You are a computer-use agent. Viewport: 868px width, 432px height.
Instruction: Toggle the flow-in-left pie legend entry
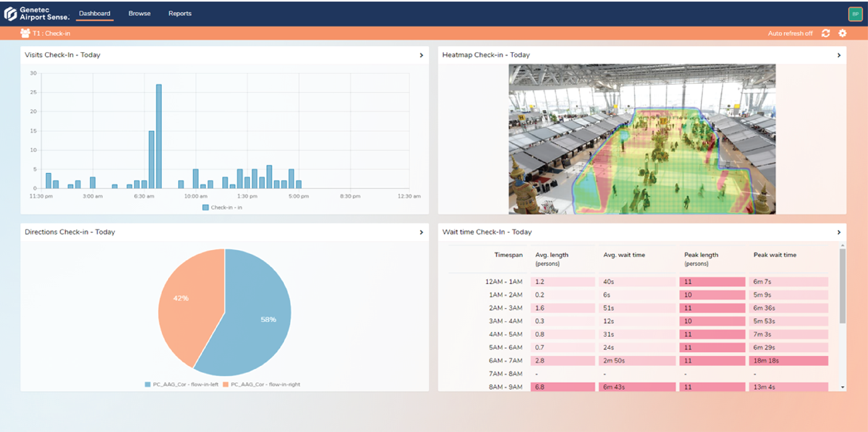182,384
